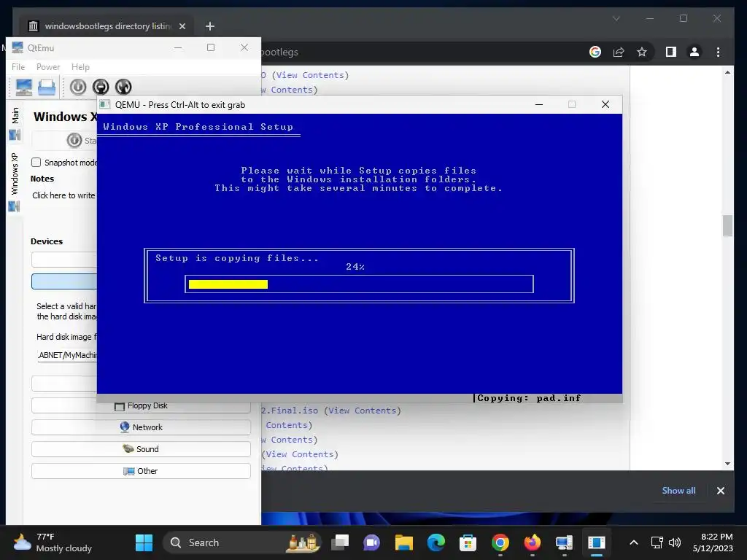Open the Network device settings

coord(141,427)
